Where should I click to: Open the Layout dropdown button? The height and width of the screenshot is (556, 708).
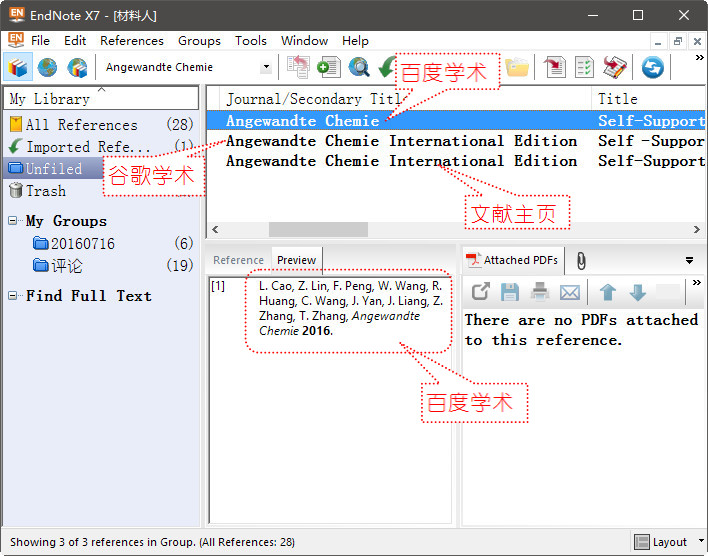tap(669, 542)
